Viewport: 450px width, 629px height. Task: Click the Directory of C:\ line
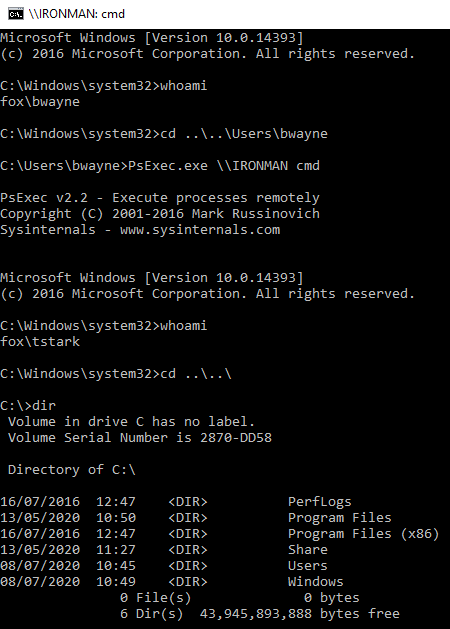click(72, 470)
